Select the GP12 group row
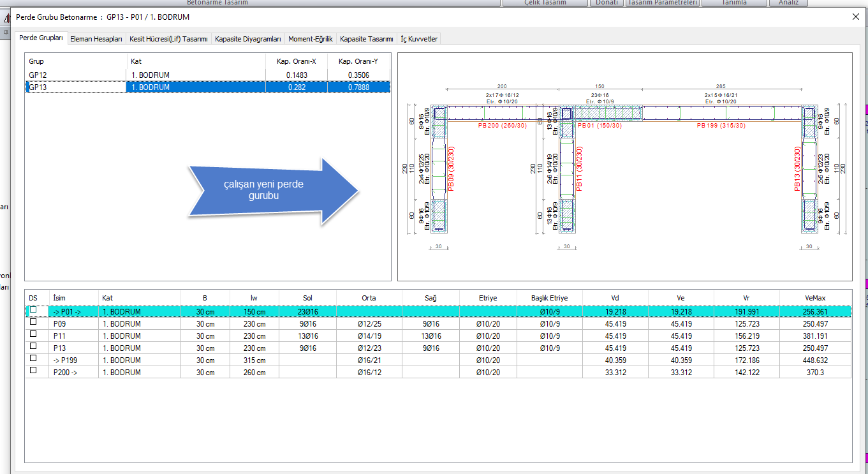The image size is (868, 474). coord(208,75)
